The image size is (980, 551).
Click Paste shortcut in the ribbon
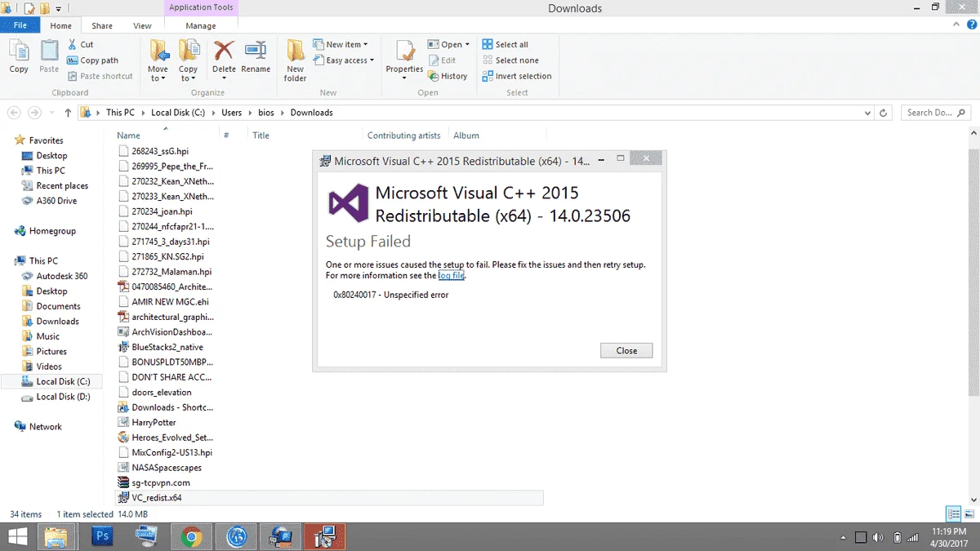pyautogui.click(x=100, y=76)
